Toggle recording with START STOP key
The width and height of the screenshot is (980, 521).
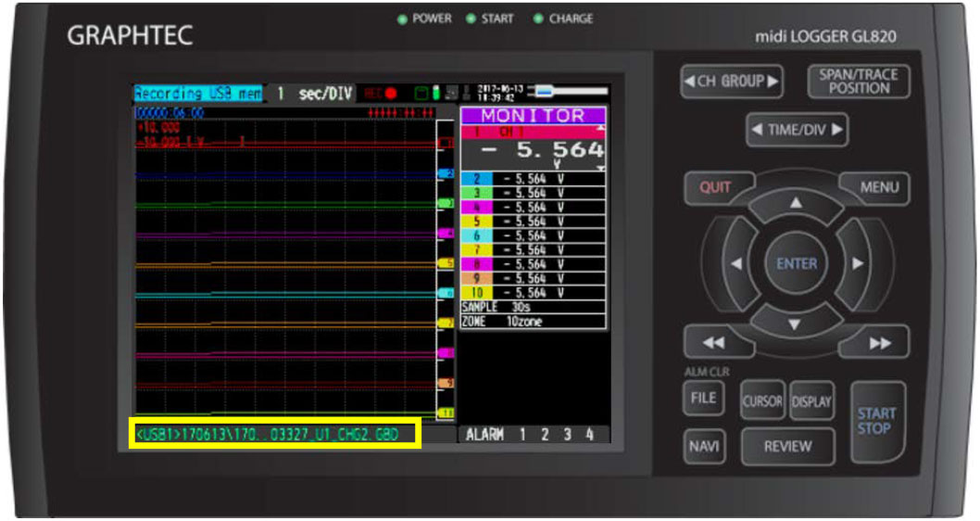pyautogui.click(x=876, y=421)
